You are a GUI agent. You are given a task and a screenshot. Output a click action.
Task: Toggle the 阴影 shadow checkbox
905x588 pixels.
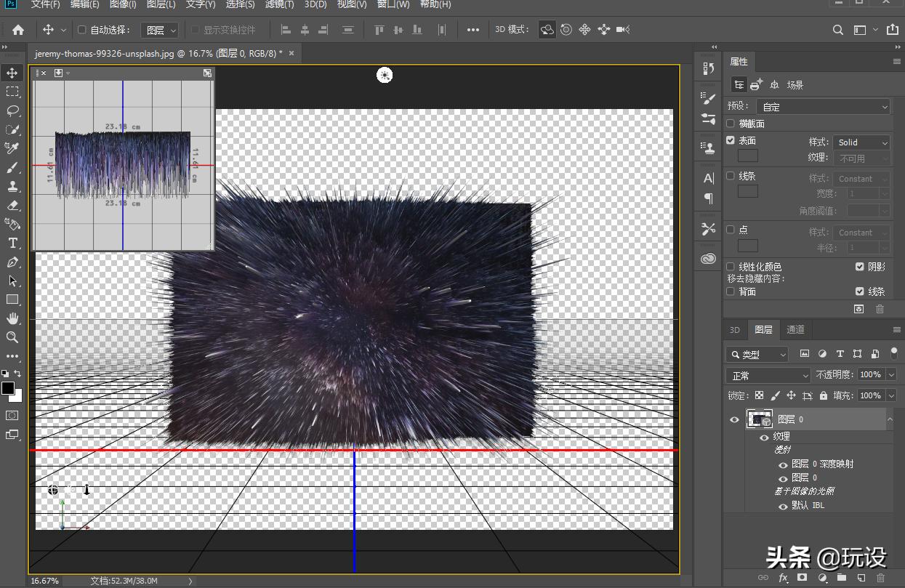coord(860,267)
